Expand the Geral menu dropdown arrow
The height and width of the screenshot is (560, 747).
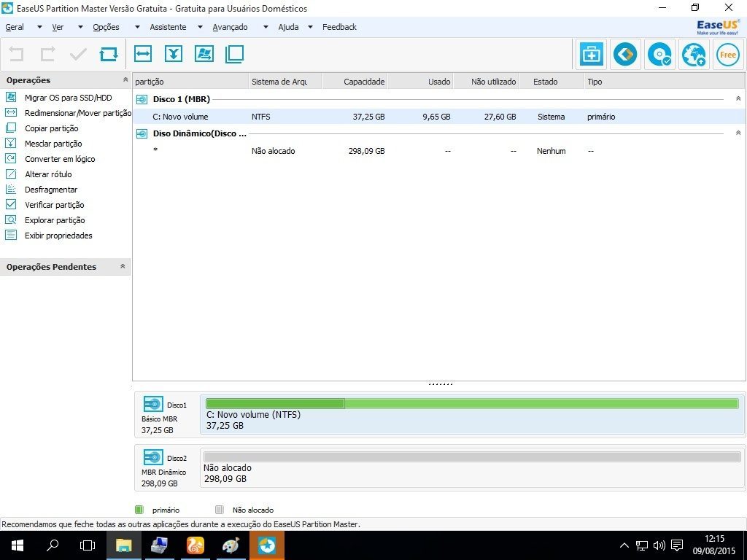pyautogui.click(x=39, y=27)
